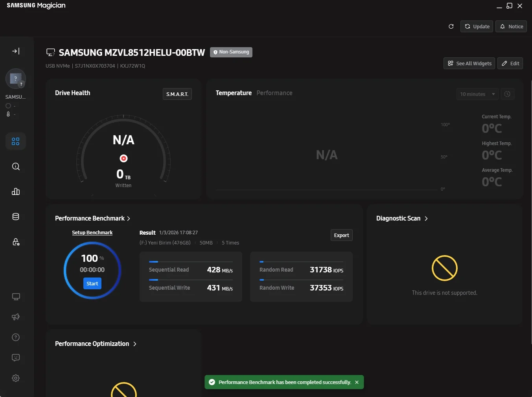Click the Update button

[x=477, y=26]
